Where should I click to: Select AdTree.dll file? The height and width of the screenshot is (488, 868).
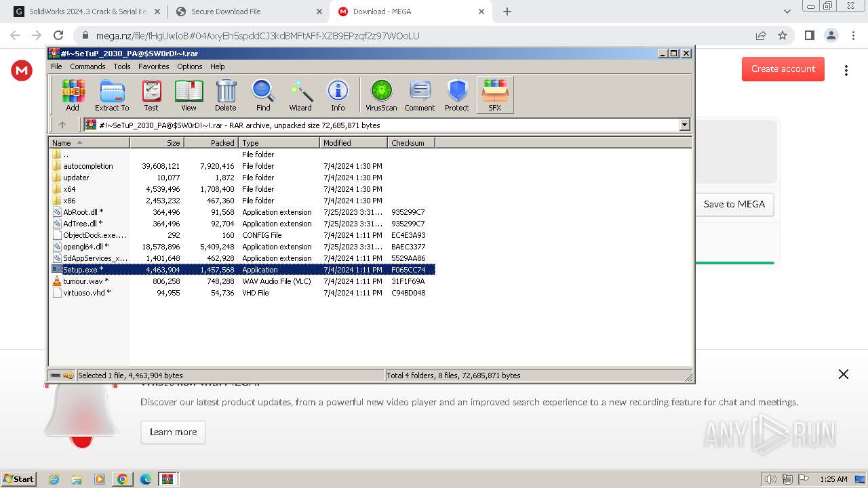(243, 224)
